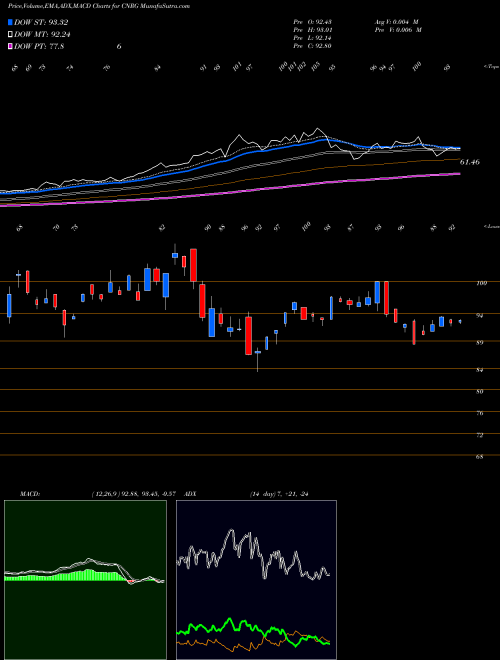Image resolution: width=500 pixels, height=660 pixels.
Task: Click the 'Pre L: 92.14' low value
Action: tap(312, 38)
